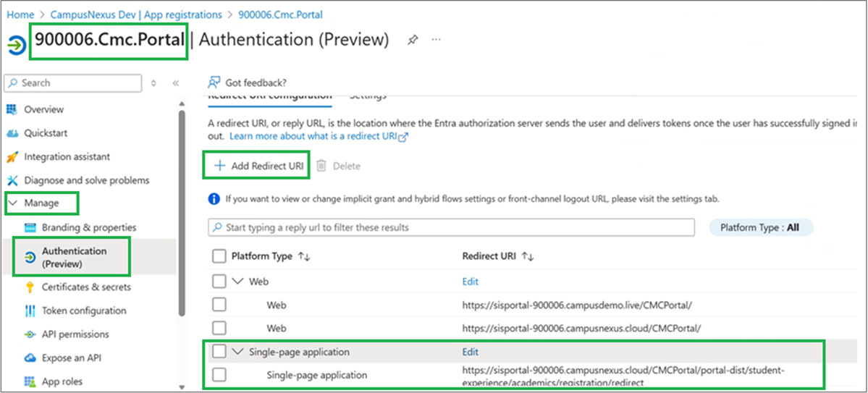
Task: Open API permissions menu item
Action: tap(75, 334)
